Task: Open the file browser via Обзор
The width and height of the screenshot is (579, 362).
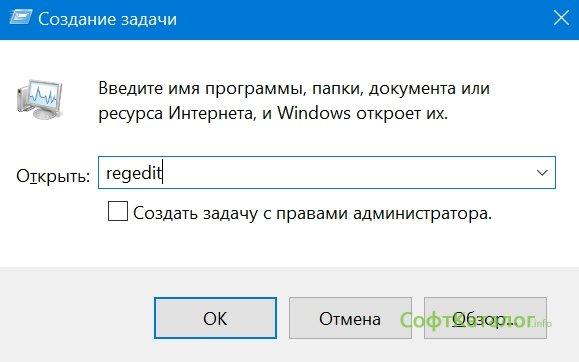Action: pos(485,318)
